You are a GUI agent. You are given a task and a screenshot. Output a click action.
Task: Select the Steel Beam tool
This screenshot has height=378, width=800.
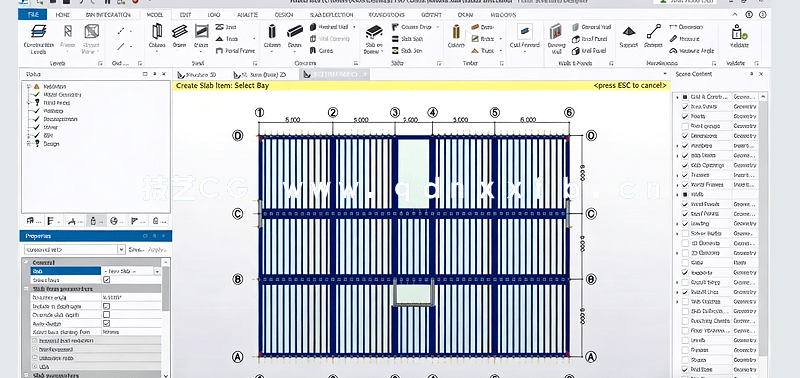179,37
